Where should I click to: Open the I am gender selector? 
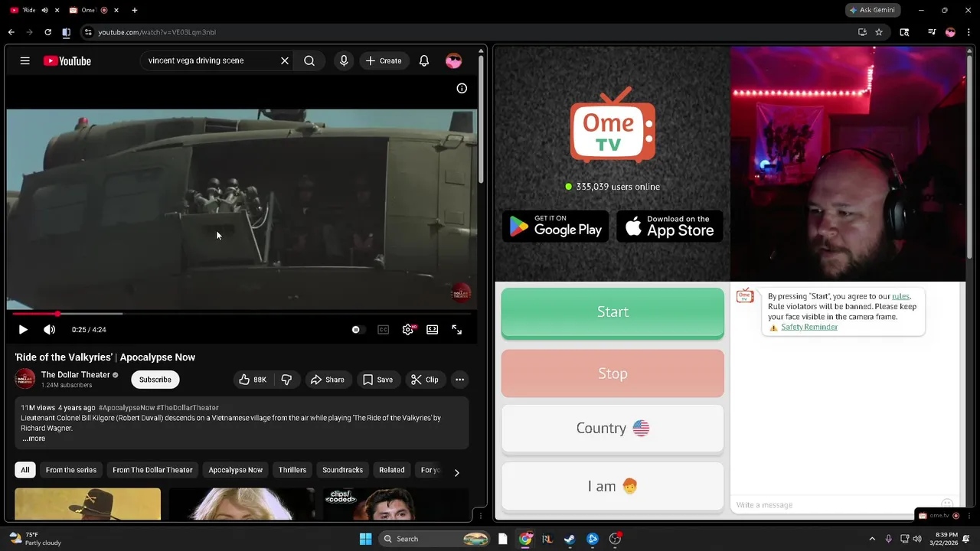point(612,487)
